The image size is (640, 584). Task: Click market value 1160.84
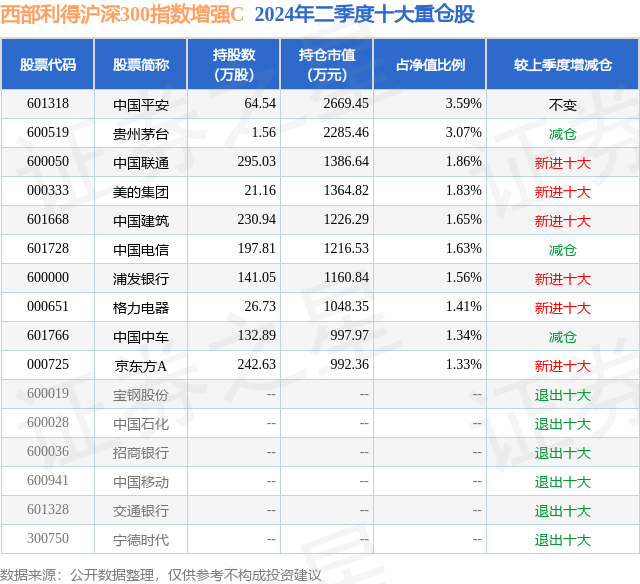pos(346,278)
